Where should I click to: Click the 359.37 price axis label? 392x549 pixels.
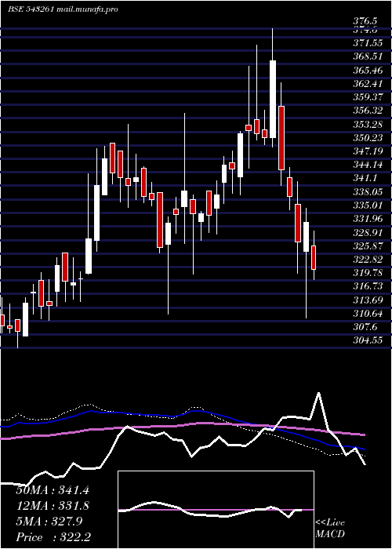click(368, 97)
